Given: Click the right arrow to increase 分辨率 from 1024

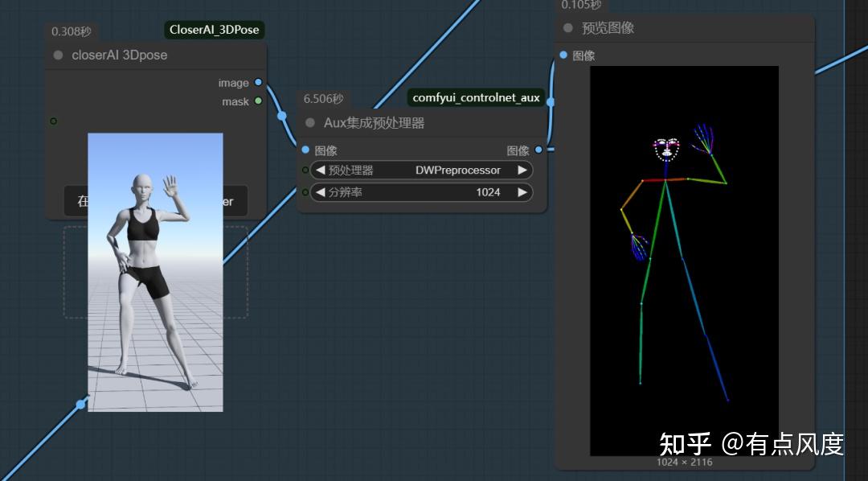Looking at the screenshot, I should click(522, 192).
